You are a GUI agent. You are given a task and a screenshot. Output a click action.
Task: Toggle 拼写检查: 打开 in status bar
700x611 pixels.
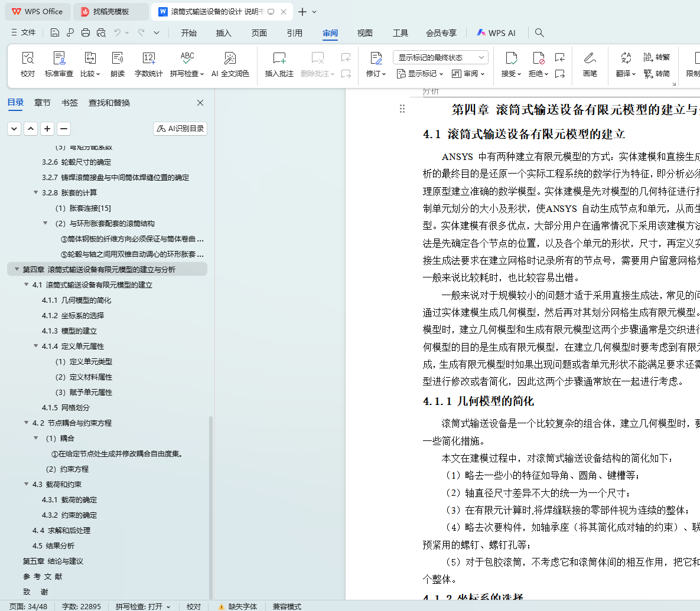click(x=143, y=606)
